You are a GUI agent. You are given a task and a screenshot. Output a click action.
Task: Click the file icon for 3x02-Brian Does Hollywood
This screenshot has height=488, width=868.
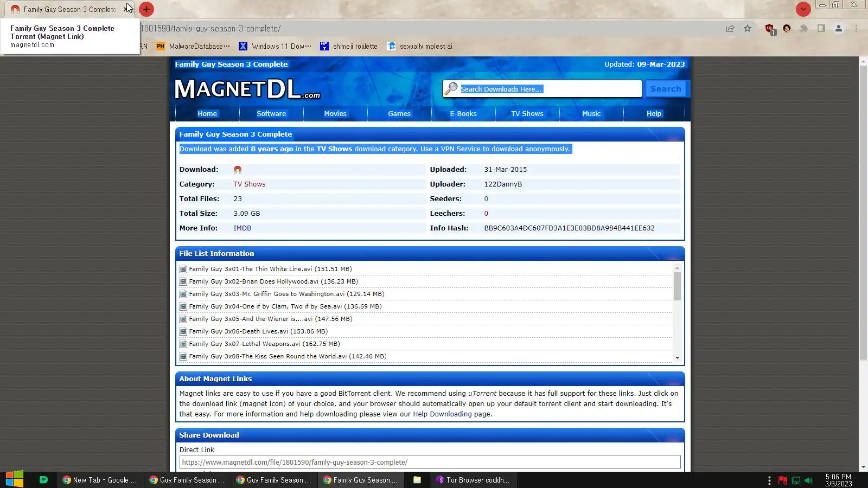pos(183,281)
